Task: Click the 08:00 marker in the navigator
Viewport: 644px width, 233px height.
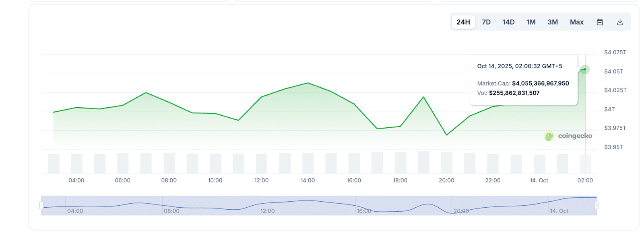Action: pos(171,211)
